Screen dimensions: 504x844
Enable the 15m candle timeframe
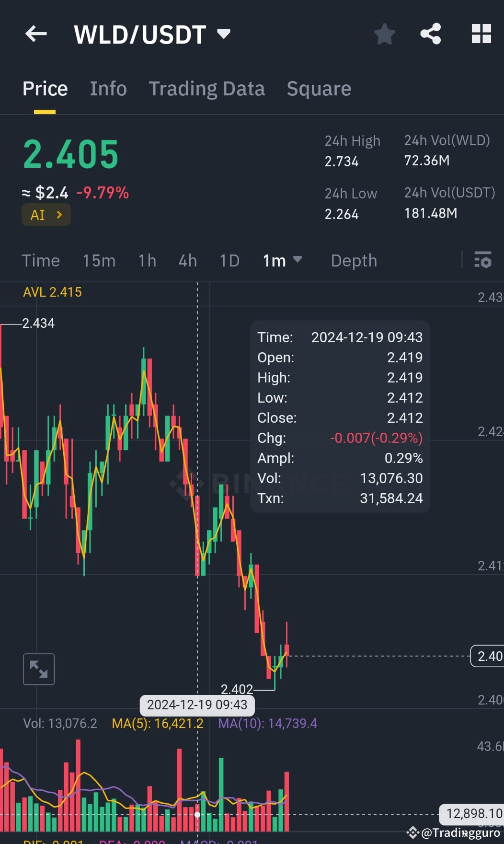(x=98, y=261)
